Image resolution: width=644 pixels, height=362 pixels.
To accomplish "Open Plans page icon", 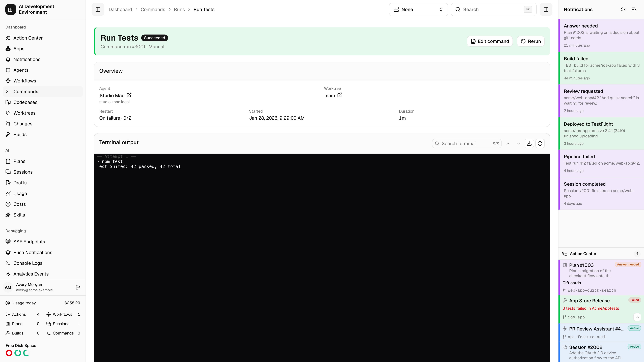I will pos(8,161).
